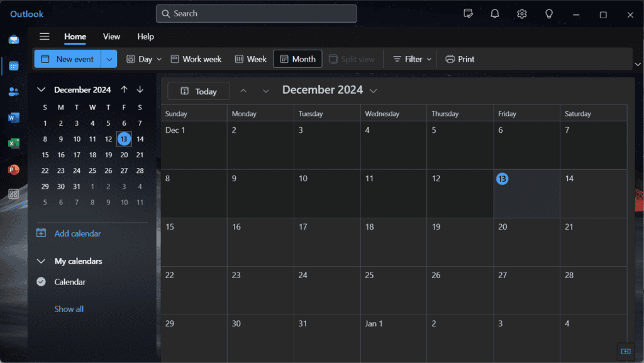
Task: Select the View tab
Action: 111,36
